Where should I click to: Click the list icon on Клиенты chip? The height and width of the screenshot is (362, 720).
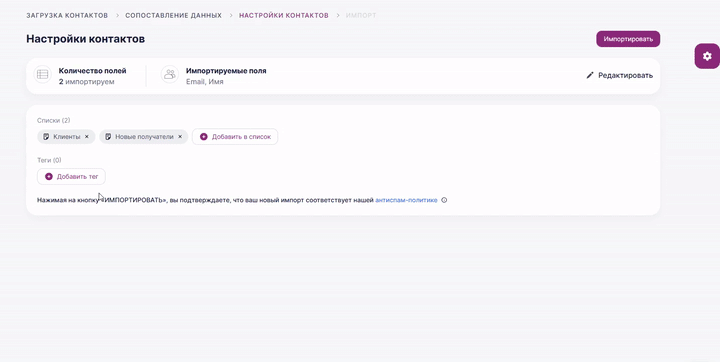point(46,136)
